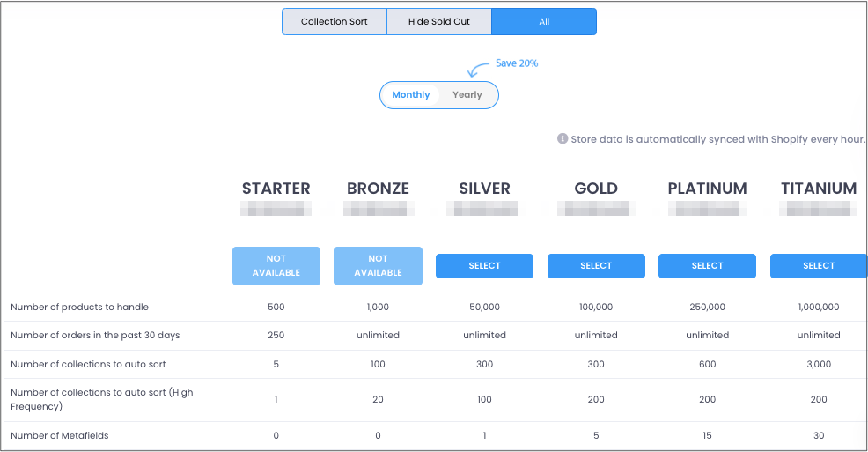Select the Silver plan
This screenshot has width=868, height=452.
coord(484,266)
